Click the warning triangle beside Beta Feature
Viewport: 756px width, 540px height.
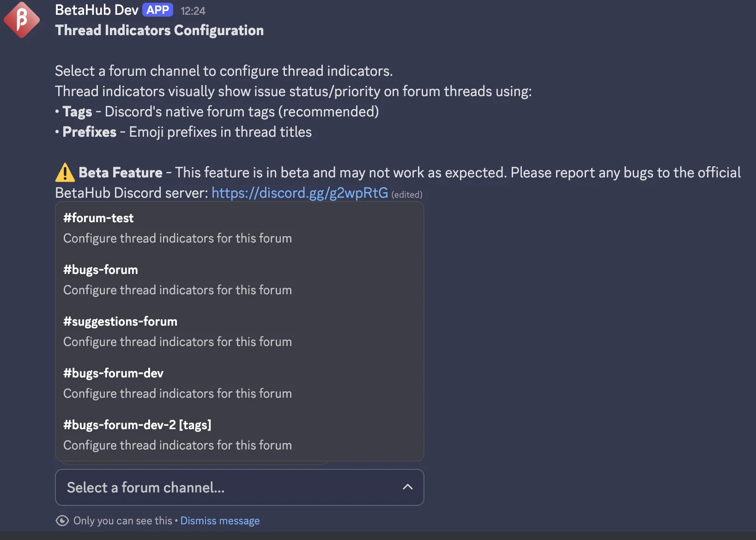[x=64, y=172]
